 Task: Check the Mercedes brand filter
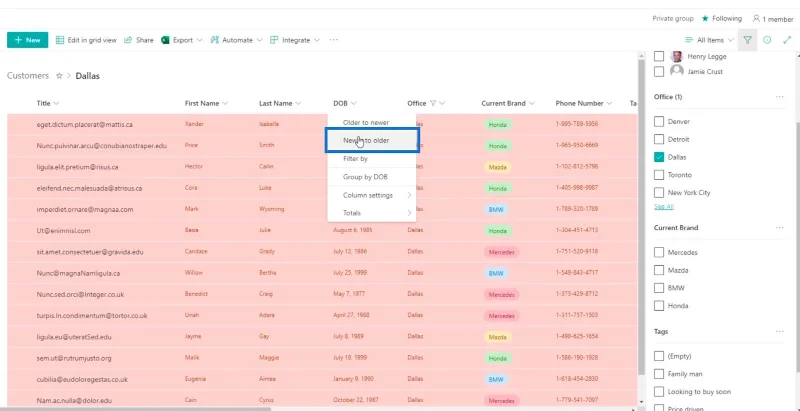(659, 252)
